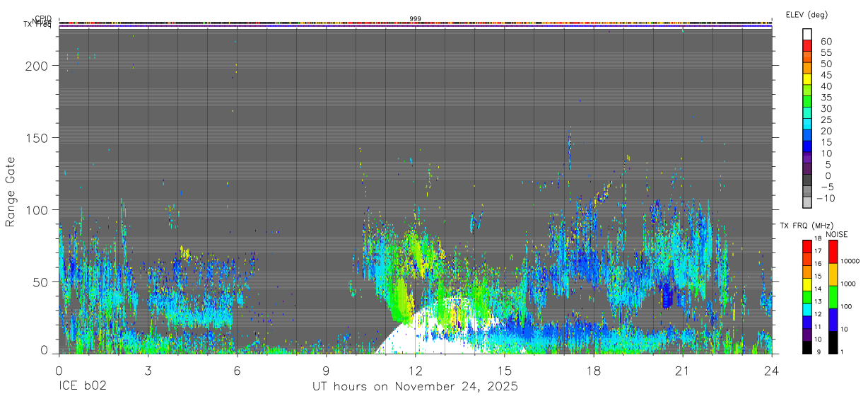
Task: Click the '1000' label on NOISE scale
Action: [x=848, y=284]
